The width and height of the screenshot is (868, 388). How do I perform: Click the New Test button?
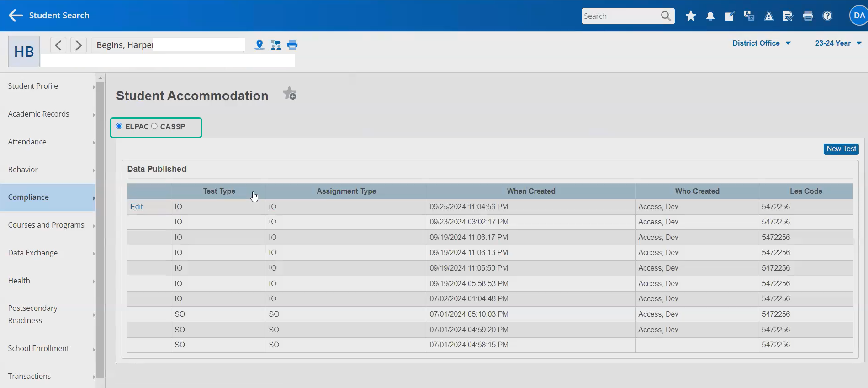841,149
